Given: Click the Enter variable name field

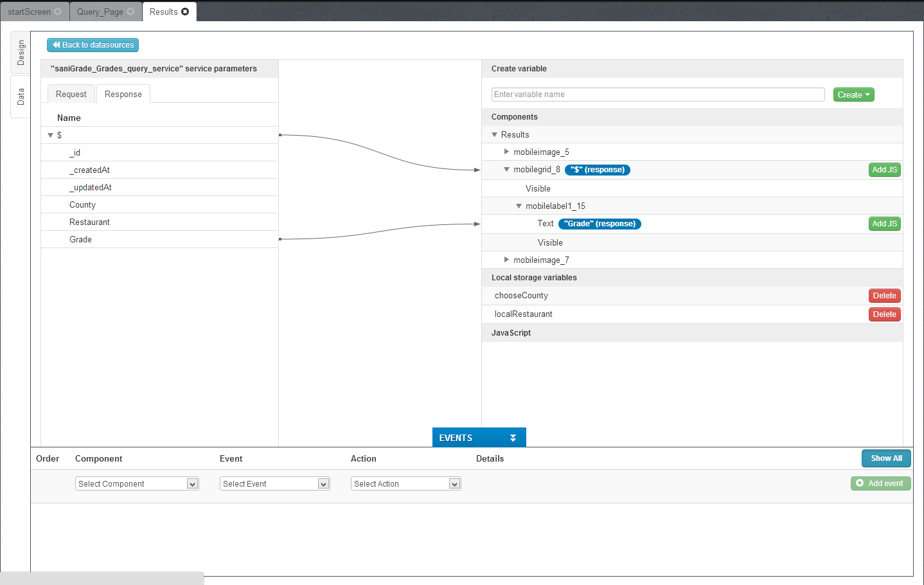Looking at the screenshot, I should point(657,94).
